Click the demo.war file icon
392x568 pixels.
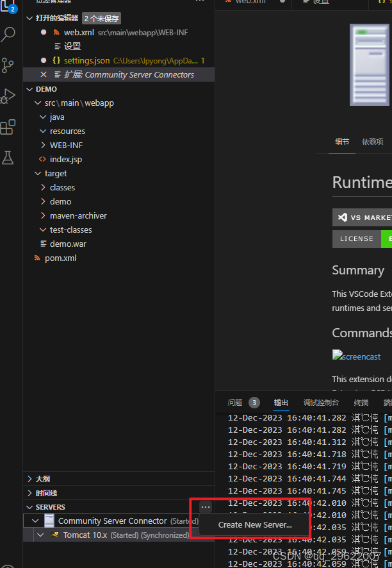tap(44, 244)
